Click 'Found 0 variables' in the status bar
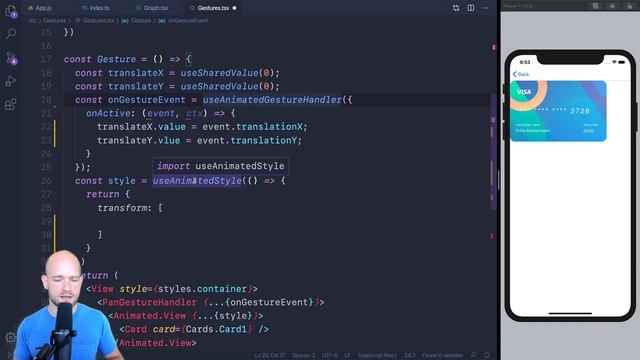640x360 pixels. [442, 356]
